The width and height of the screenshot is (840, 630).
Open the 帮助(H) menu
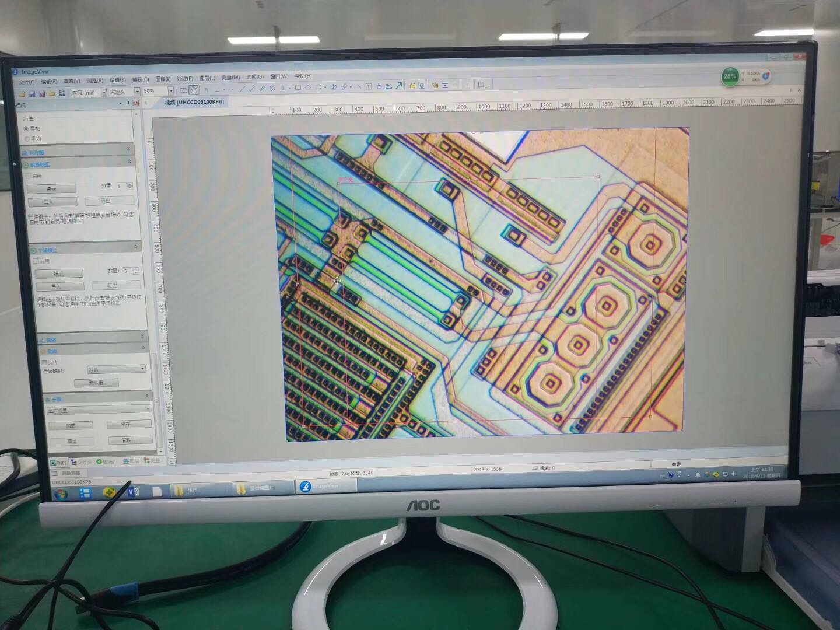click(303, 76)
